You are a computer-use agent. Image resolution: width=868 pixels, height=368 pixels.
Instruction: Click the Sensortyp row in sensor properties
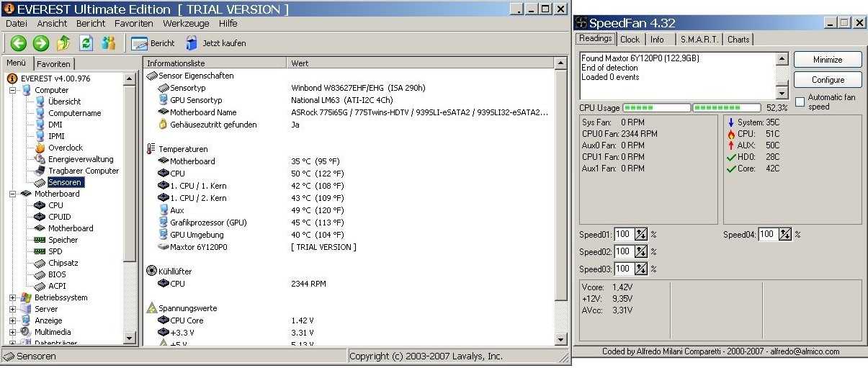pyautogui.click(x=349, y=88)
